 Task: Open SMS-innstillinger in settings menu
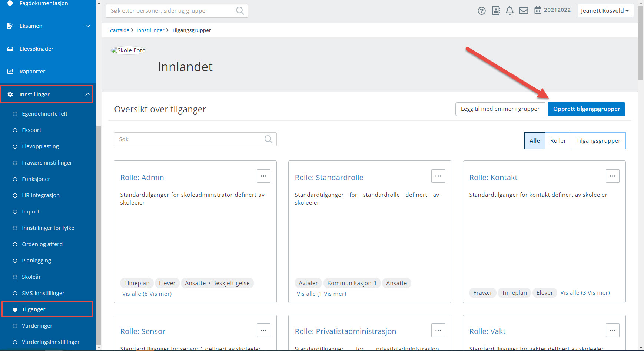[x=43, y=293]
